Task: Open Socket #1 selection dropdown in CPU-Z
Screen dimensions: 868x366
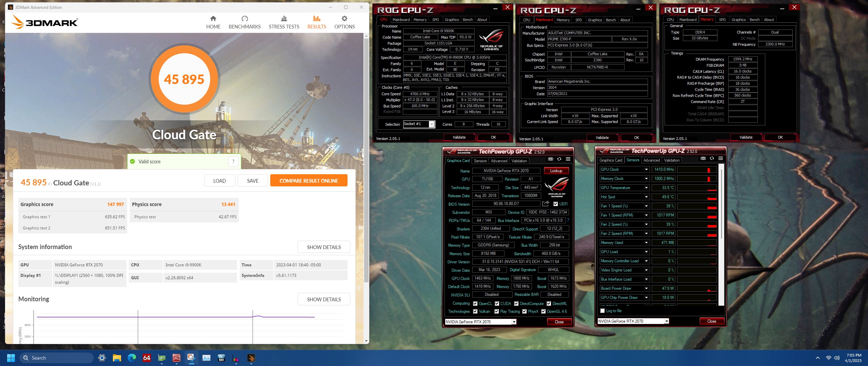Action: [432, 124]
